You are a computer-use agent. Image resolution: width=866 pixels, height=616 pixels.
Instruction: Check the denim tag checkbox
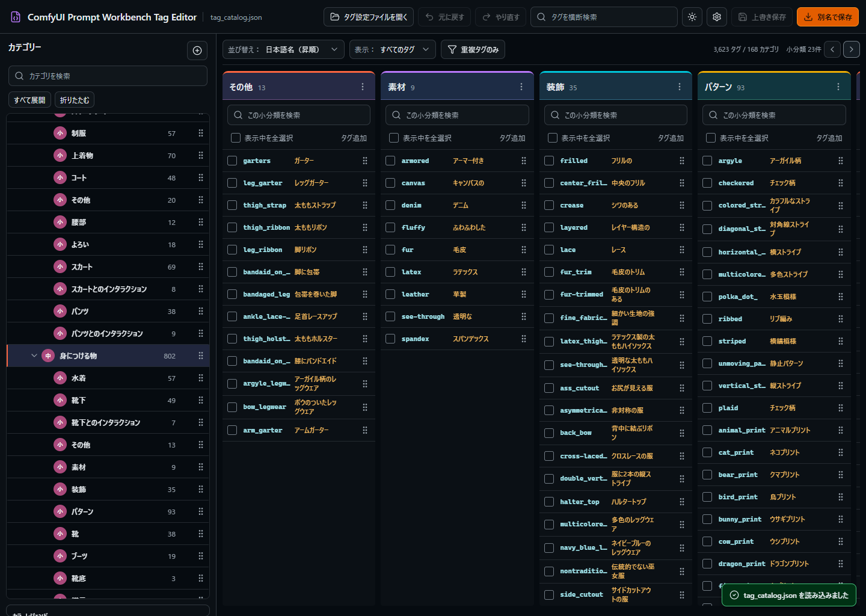pos(390,205)
